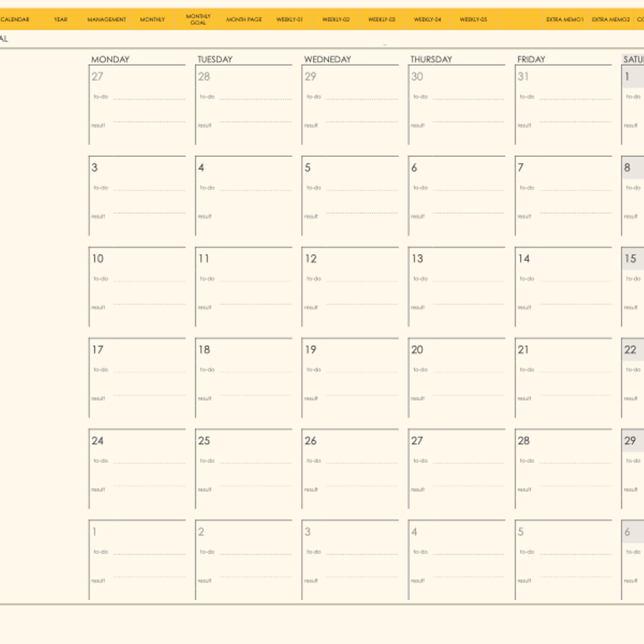Click the to-do line under date 20
The image size is (644, 644).
[x=468, y=372]
